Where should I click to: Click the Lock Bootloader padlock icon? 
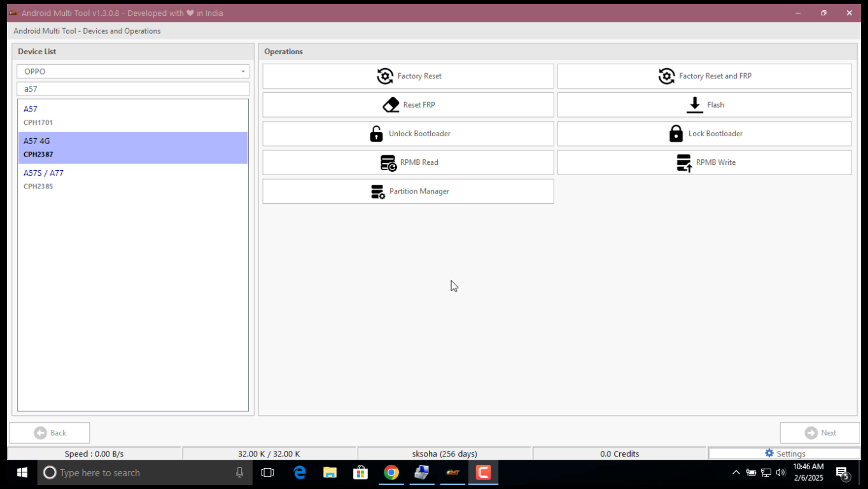click(676, 134)
